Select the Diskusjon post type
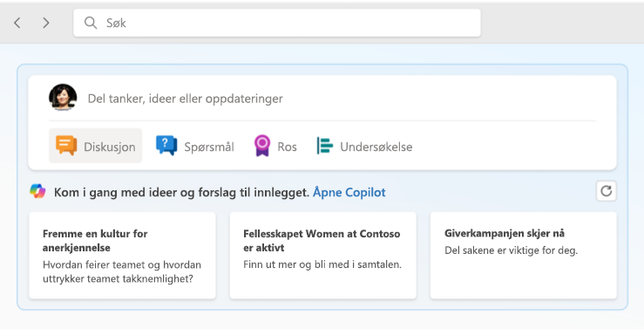Screen dimensions: 644x329 pos(96,146)
